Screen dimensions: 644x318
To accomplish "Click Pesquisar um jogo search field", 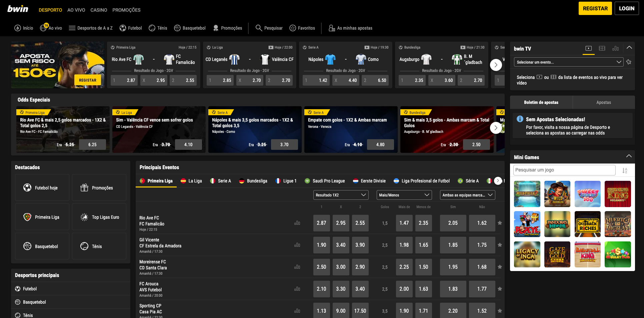I will (x=564, y=170).
